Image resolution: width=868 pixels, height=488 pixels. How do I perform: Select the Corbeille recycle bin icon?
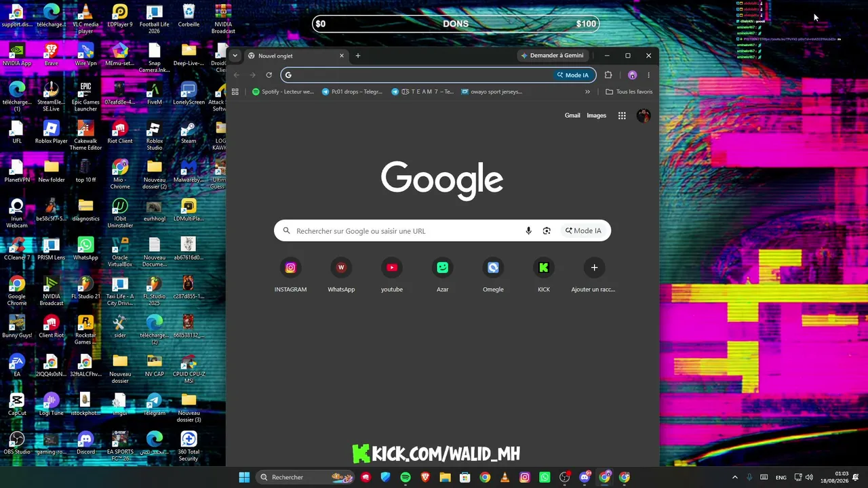click(189, 16)
